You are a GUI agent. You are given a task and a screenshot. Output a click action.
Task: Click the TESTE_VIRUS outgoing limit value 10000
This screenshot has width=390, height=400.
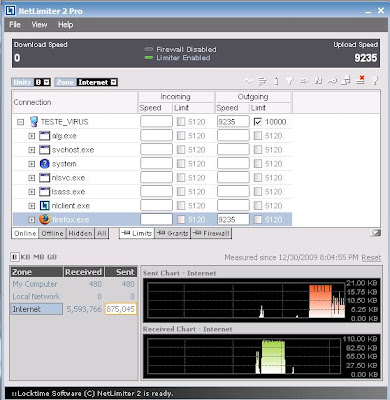click(275, 122)
